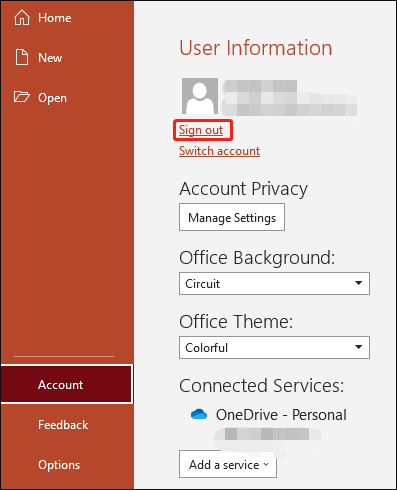Click the Connected Services heading
Image resolution: width=397 pixels, height=490 pixels.
(x=262, y=386)
